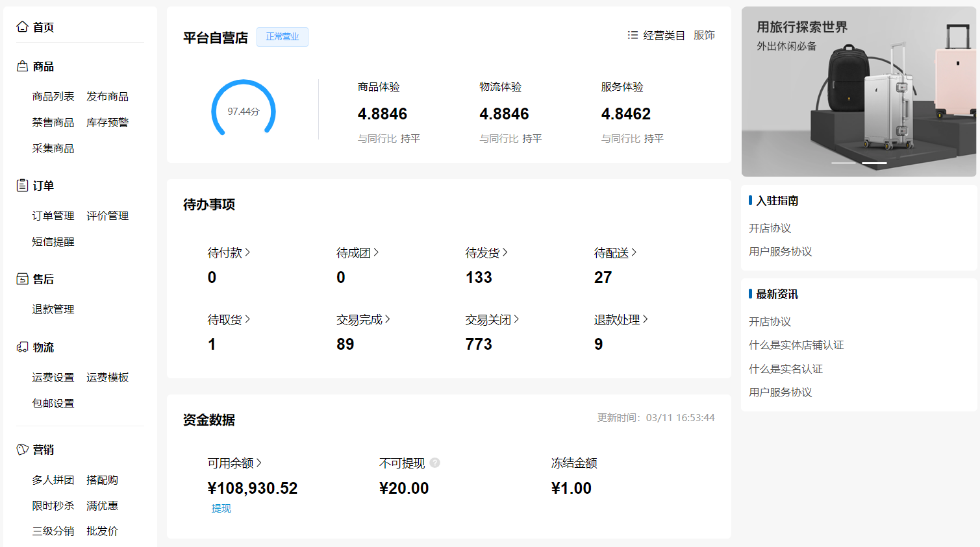Image resolution: width=980 pixels, height=547 pixels.
Task: Open 什么是实名认证 article
Action: [x=786, y=369]
